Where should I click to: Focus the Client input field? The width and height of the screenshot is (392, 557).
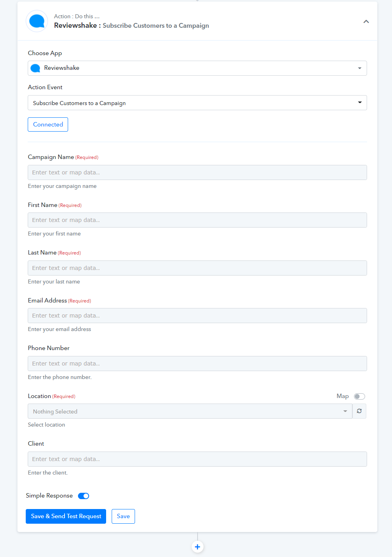[197, 459]
